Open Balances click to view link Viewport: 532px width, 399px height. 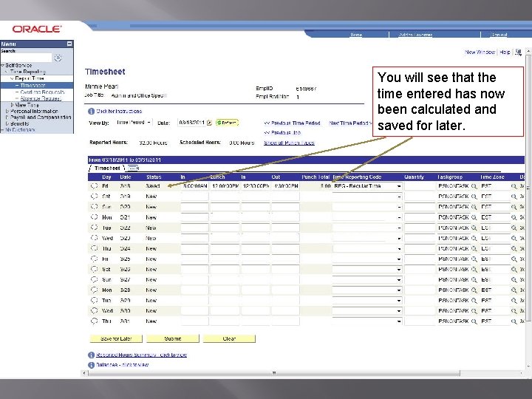point(123,365)
